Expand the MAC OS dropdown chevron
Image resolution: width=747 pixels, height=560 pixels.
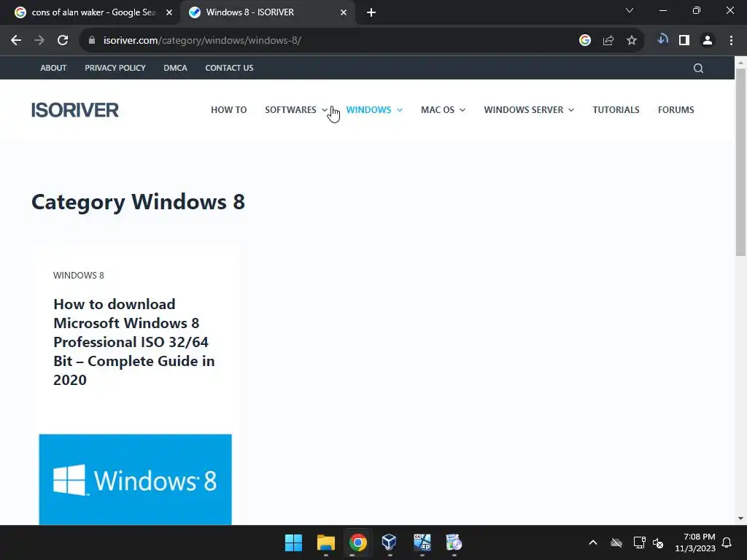(462, 110)
